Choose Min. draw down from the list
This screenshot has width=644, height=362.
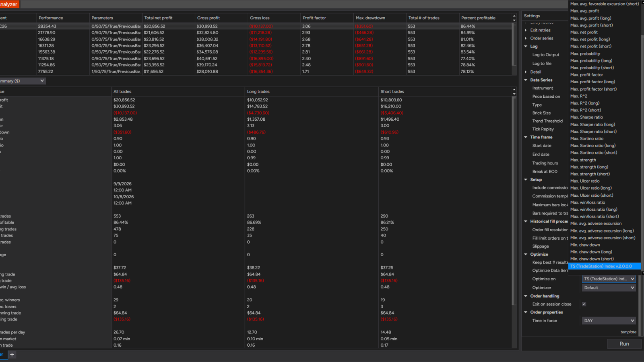(x=585, y=245)
